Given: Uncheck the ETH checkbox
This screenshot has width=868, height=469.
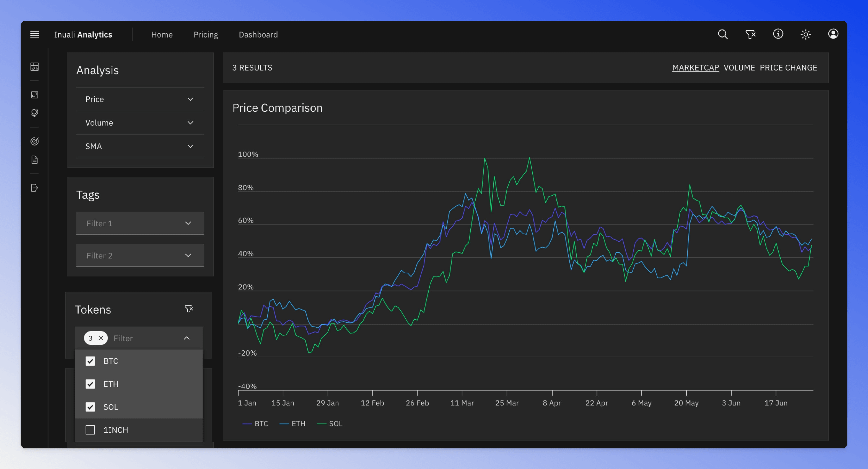Looking at the screenshot, I should point(90,384).
